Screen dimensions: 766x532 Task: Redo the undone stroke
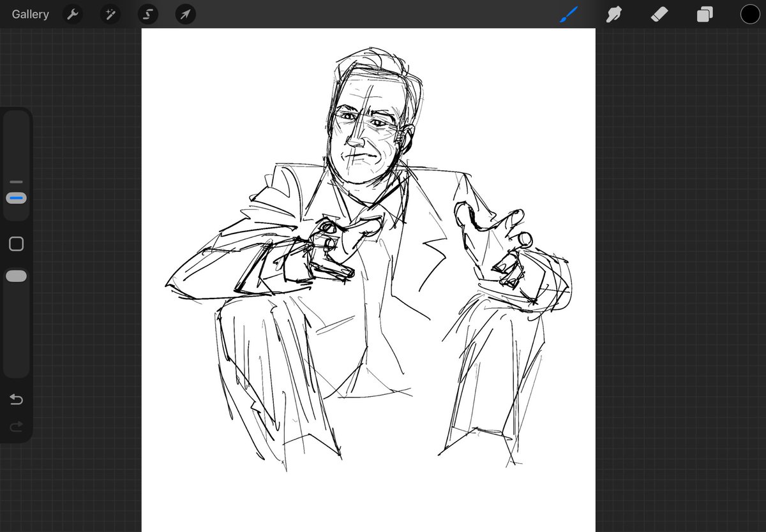(x=16, y=427)
